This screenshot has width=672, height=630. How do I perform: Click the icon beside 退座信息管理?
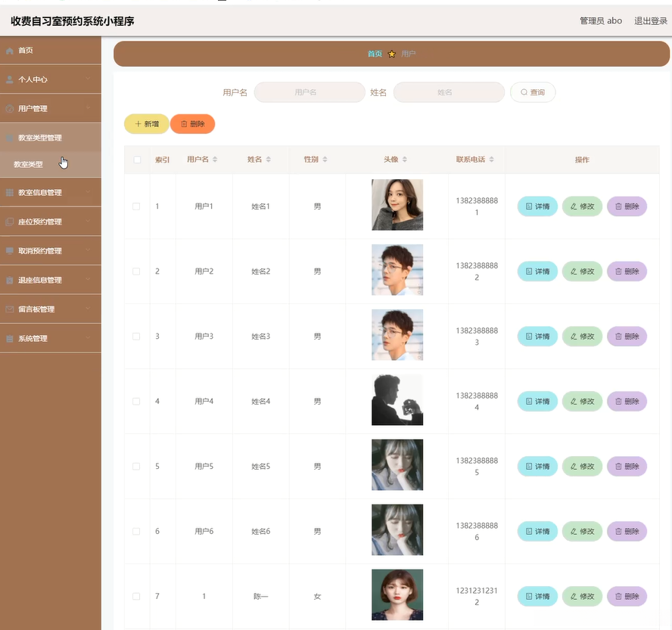click(9, 280)
